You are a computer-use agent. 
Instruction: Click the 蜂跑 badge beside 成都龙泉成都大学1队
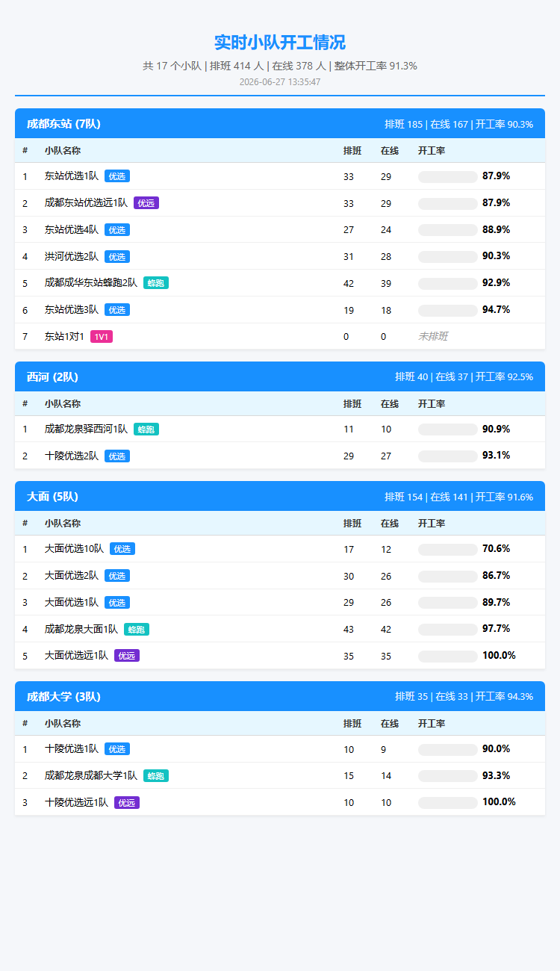point(156,776)
